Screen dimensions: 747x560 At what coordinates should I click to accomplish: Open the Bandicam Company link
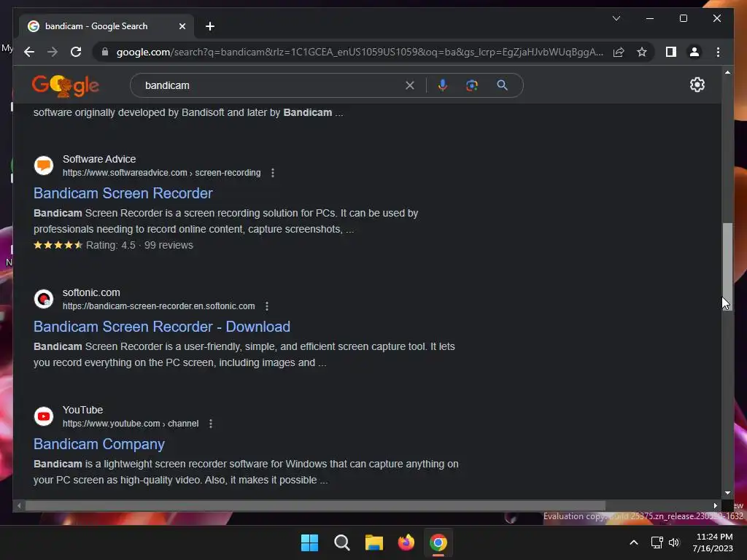pyautogui.click(x=98, y=444)
